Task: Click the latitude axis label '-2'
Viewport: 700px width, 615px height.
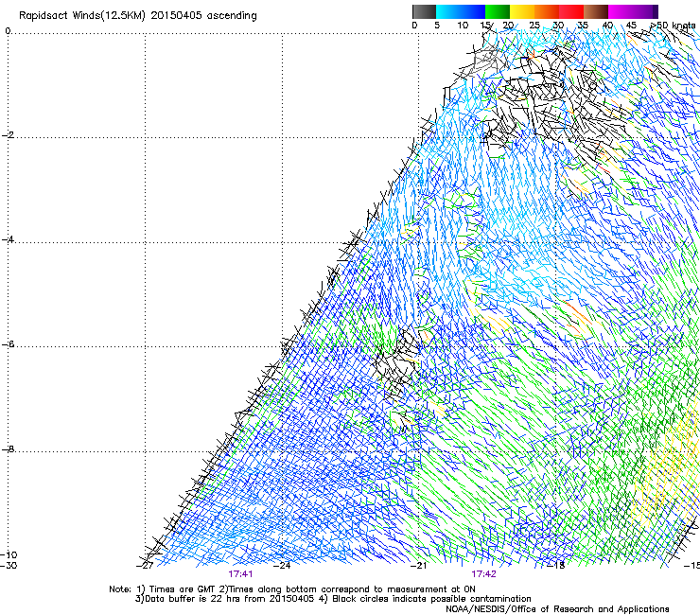Action: tap(9, 135)
